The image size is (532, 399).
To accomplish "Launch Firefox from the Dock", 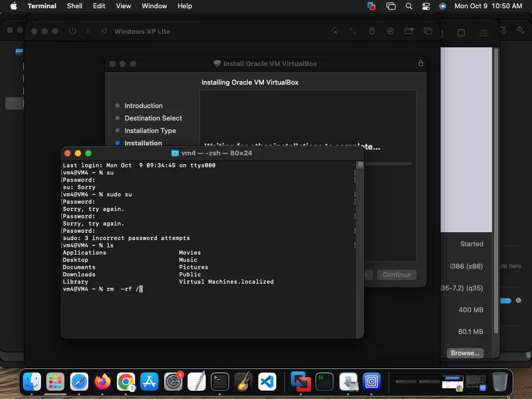I will tap(102, 382).
